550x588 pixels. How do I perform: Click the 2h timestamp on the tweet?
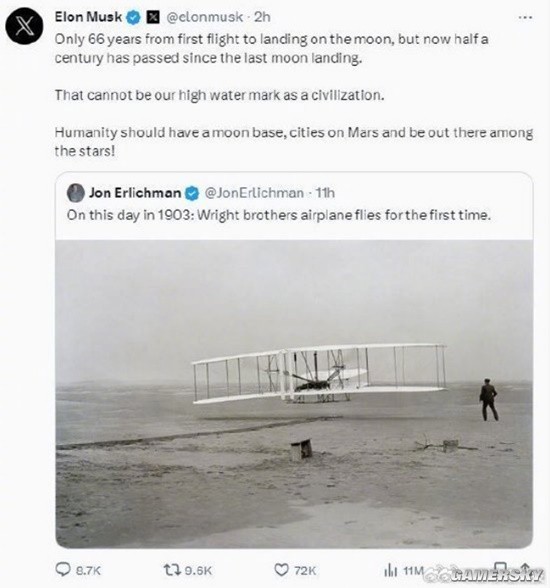click(x=262, y=17)
